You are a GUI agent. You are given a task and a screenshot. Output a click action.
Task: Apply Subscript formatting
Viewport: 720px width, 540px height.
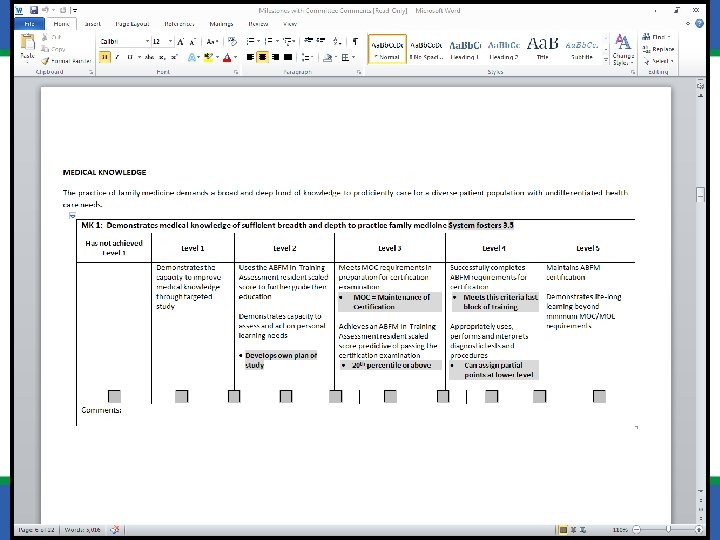coord(162,57)
